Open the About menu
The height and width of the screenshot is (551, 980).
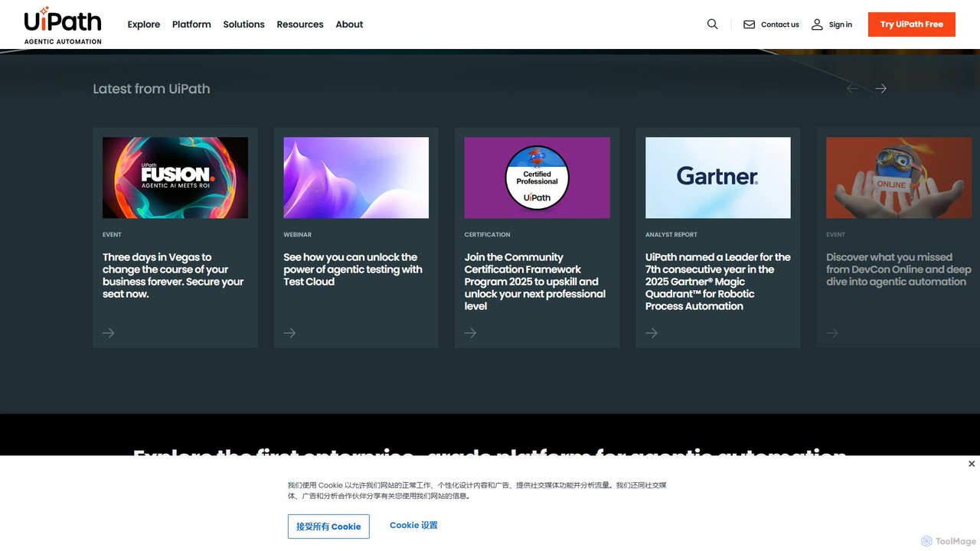pos(349,24)
